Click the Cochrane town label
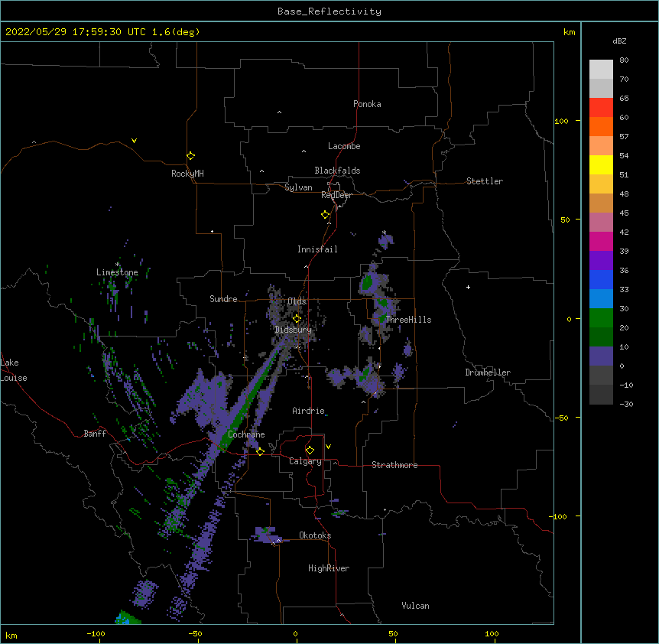659x644 pixels. pos(246,434)
